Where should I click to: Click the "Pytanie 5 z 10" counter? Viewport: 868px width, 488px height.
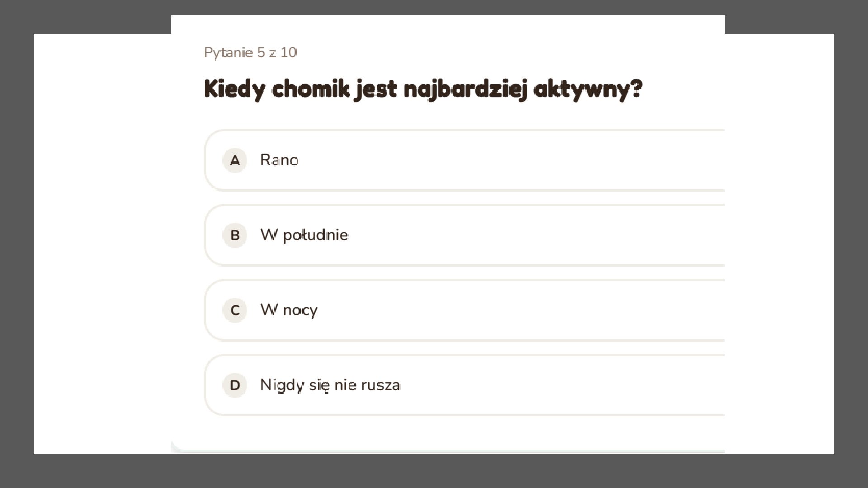click(250, 53)
